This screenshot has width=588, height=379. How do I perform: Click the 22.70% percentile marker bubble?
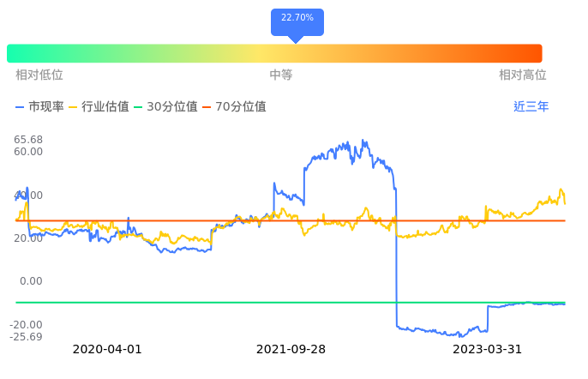[x=297, y=19]
